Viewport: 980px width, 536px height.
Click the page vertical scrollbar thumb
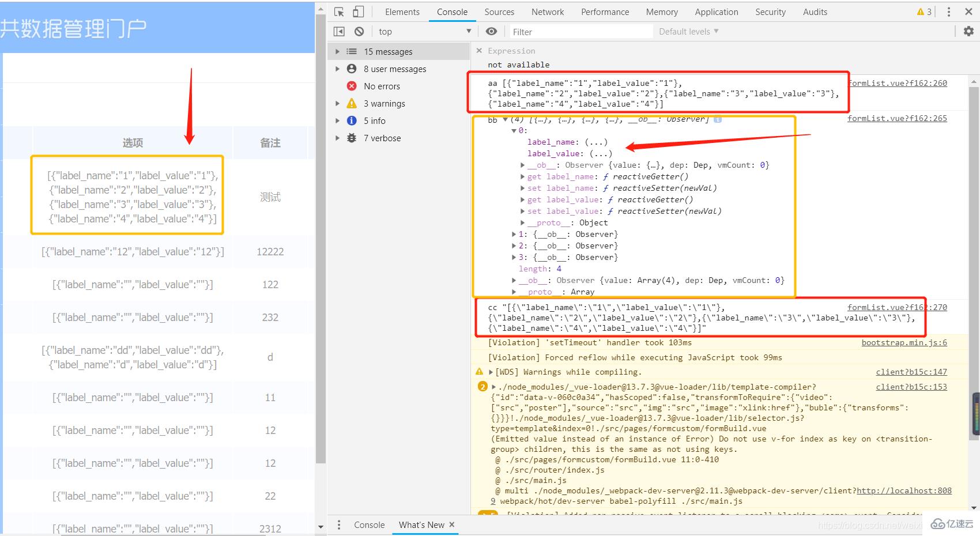click(321, 239)
